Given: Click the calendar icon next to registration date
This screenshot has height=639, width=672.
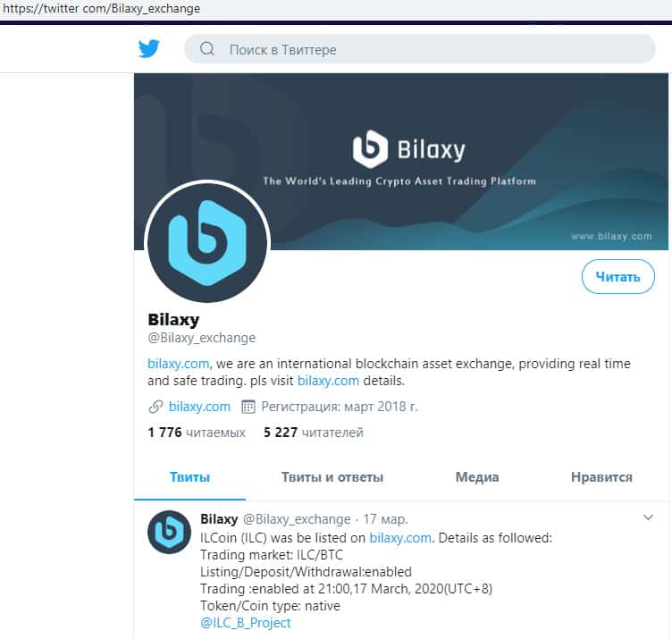Looking at the screenshot, I should click(x=248, y=407).
